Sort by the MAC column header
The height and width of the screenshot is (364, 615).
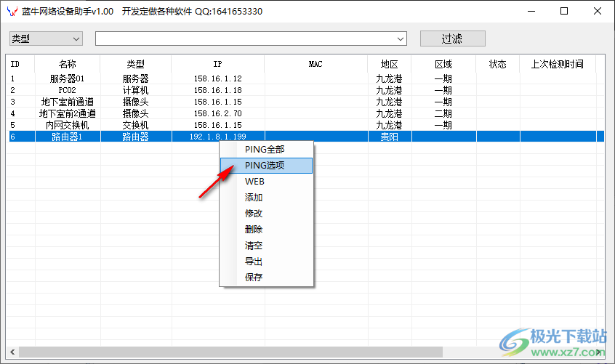315,64
